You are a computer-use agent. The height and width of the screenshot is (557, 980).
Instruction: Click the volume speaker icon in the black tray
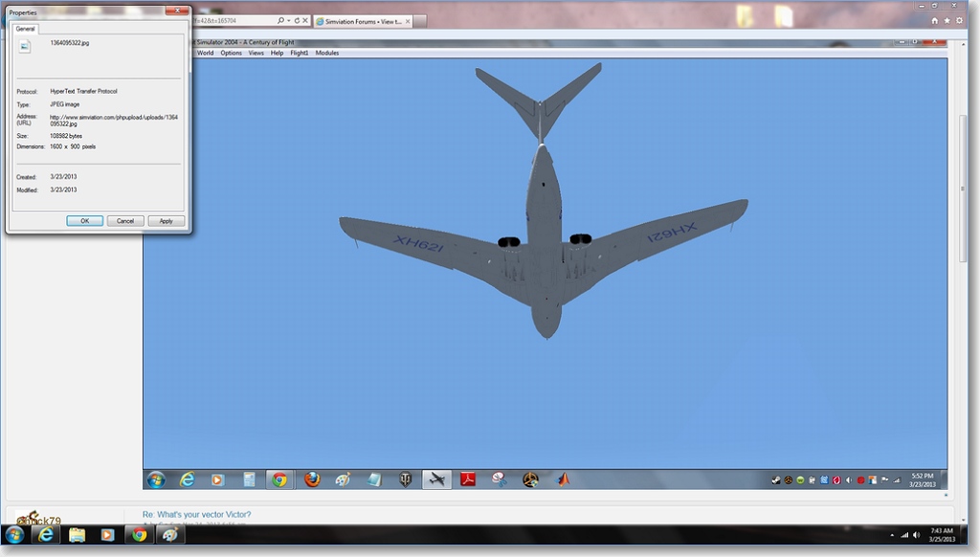(916, 535)
